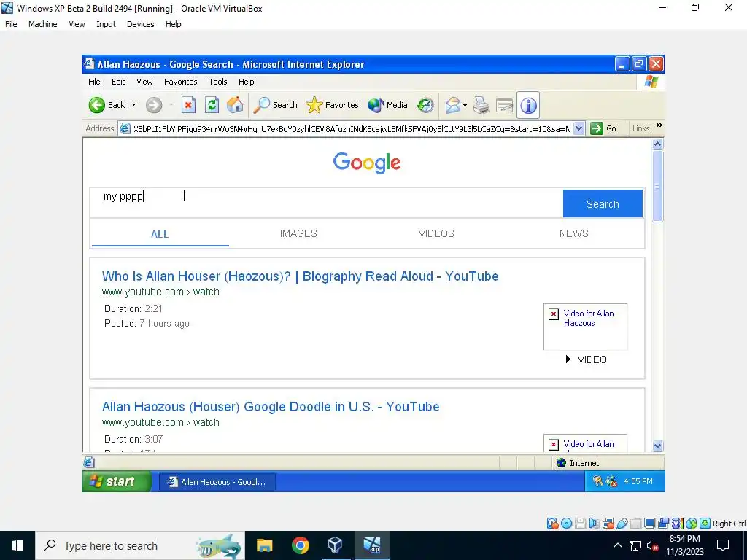
Task: Click the 'Type here to search' box
Action: [140, 545]
